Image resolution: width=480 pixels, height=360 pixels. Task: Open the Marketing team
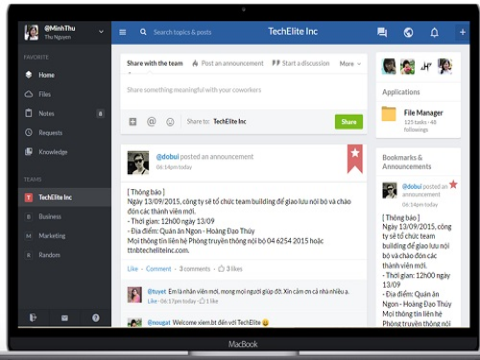(x=65, y=236)
